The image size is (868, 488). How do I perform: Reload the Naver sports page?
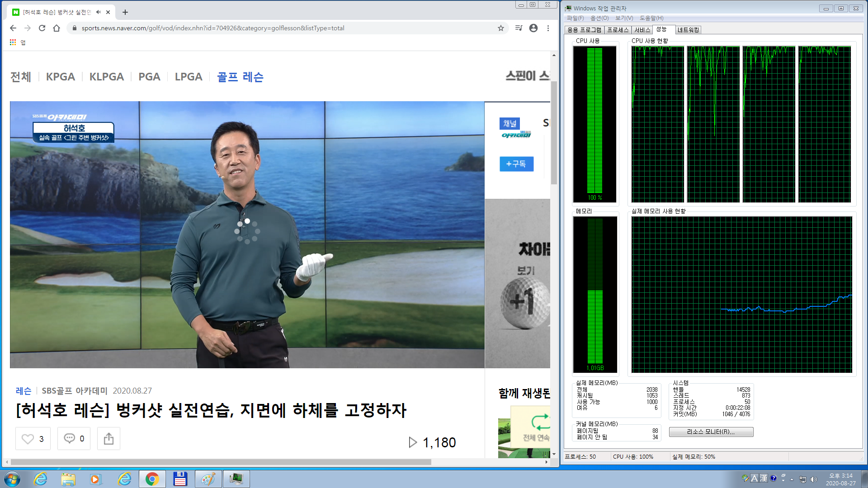pos(42,28)
